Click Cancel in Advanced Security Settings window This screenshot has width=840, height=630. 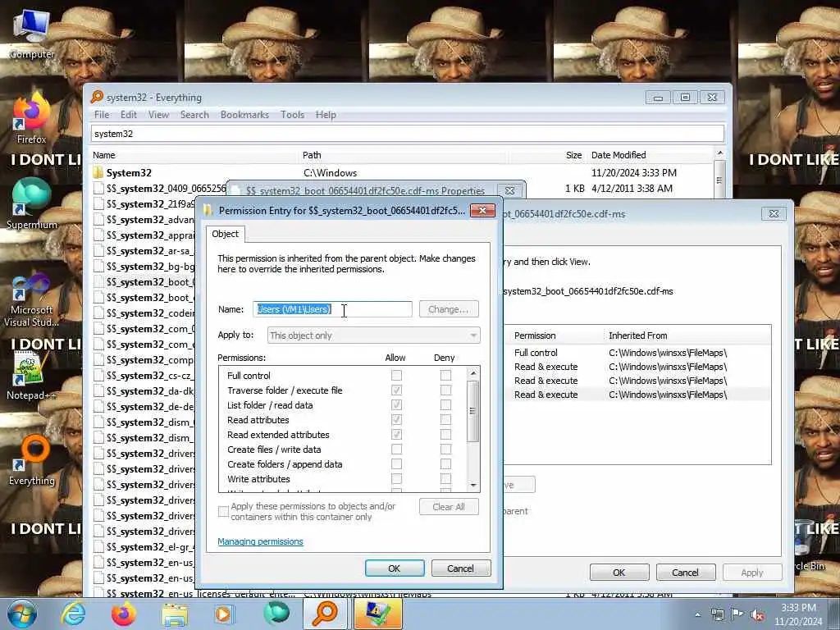685,572
